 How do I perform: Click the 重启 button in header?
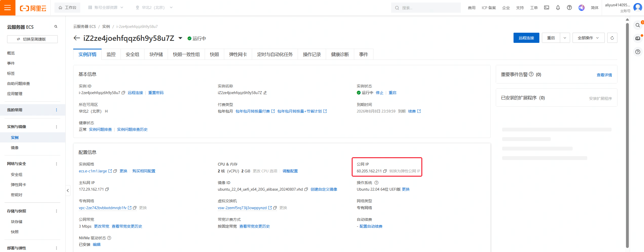click(x=551, y=38)
